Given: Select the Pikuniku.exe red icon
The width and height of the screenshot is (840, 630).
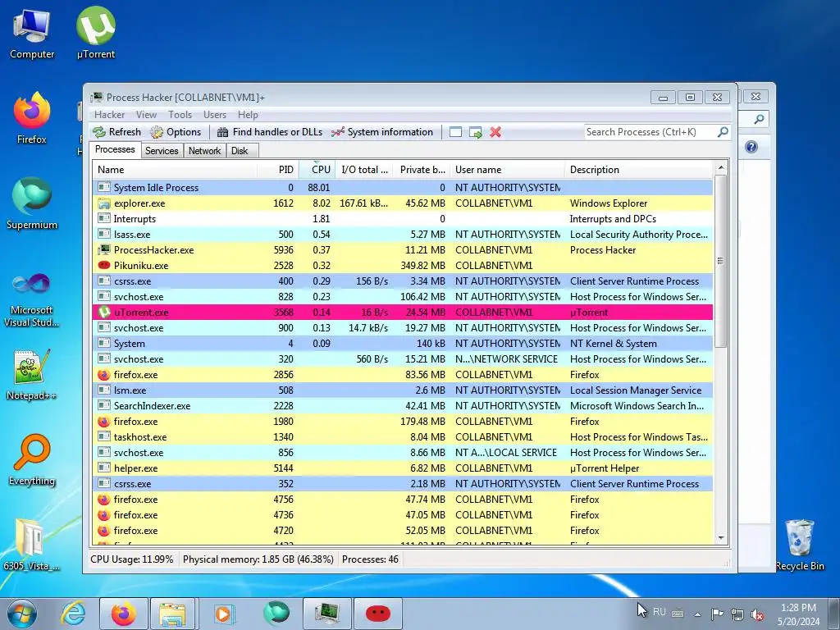Looking at the screenshot, I should [x=104, y=266].
